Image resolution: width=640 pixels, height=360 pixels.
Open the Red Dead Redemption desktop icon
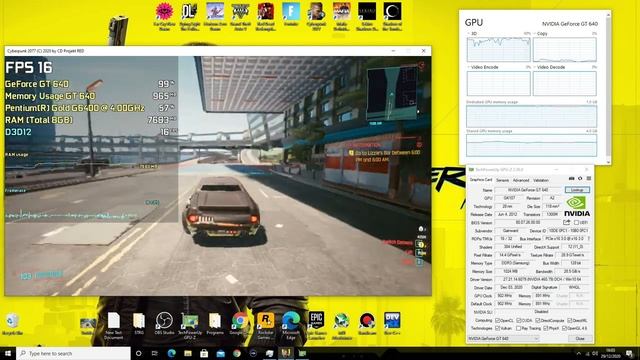(265, 16)
